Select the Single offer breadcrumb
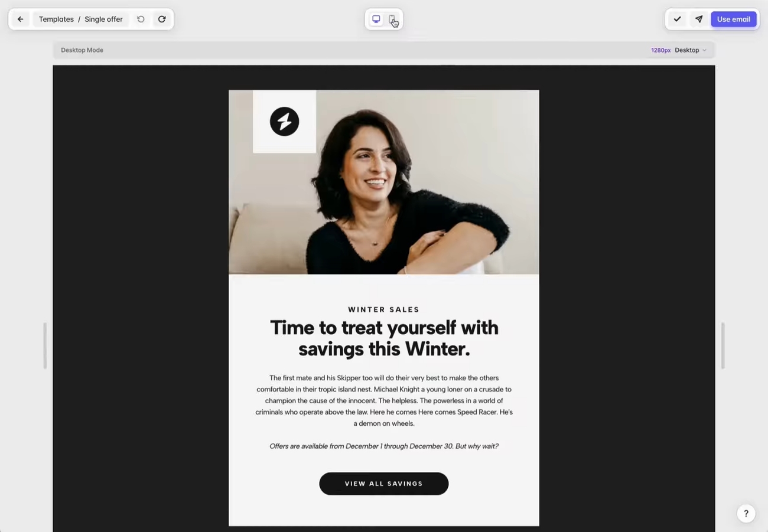The width and height of the screenshot is (768, 532). 103,19
